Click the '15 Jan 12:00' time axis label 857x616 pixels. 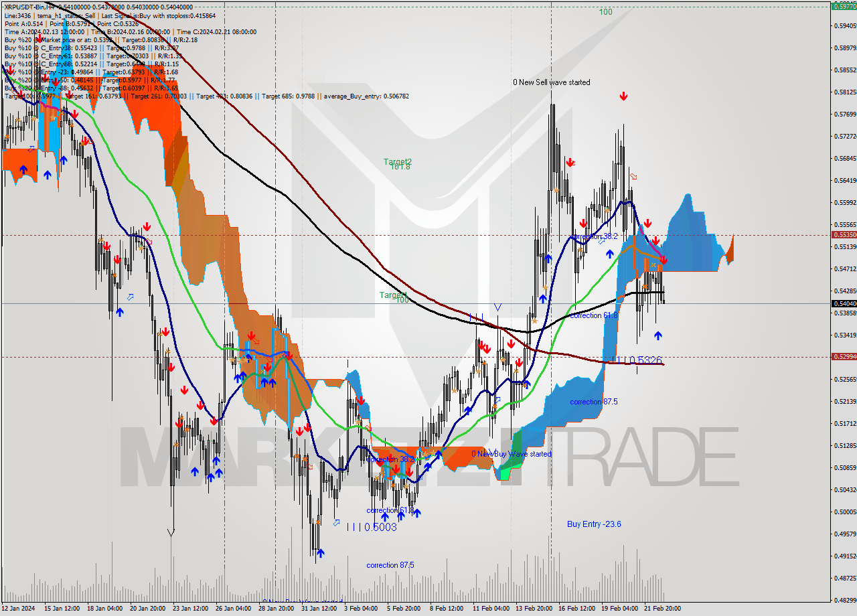[62, 609]
